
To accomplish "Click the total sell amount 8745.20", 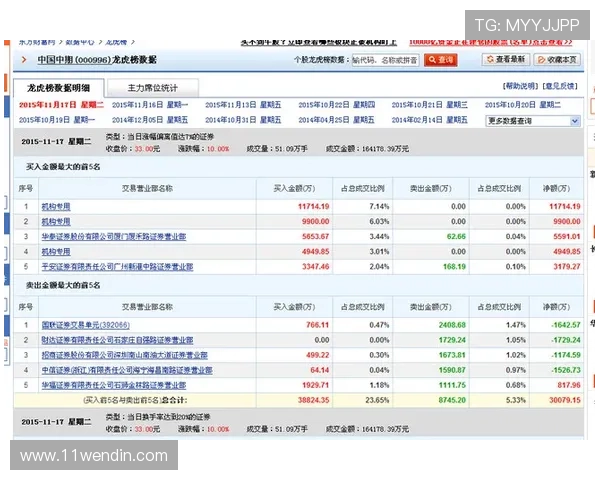I will [x=452, y=400].
